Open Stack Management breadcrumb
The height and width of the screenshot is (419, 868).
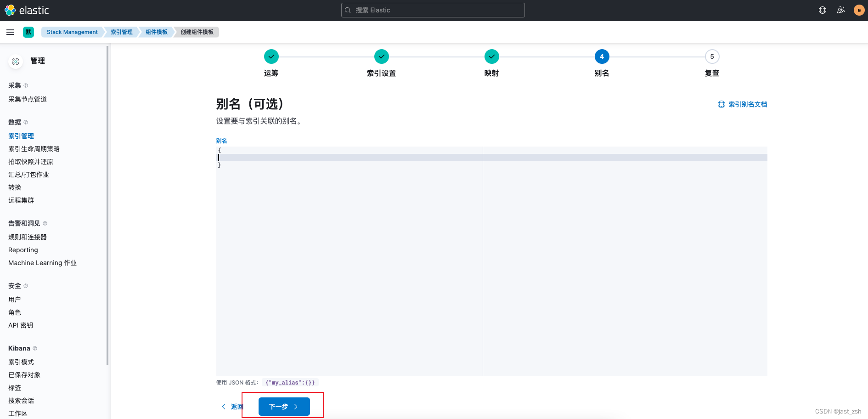point(72,32)
